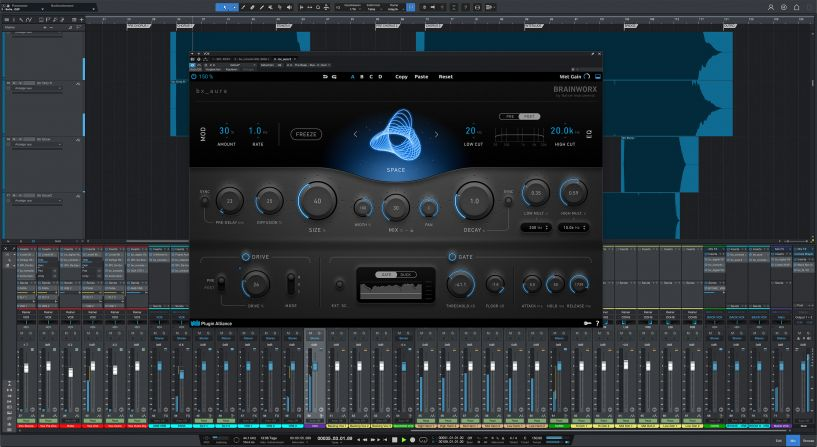Click the Low Mult knob
817x447 pixels.
[535, 192]
